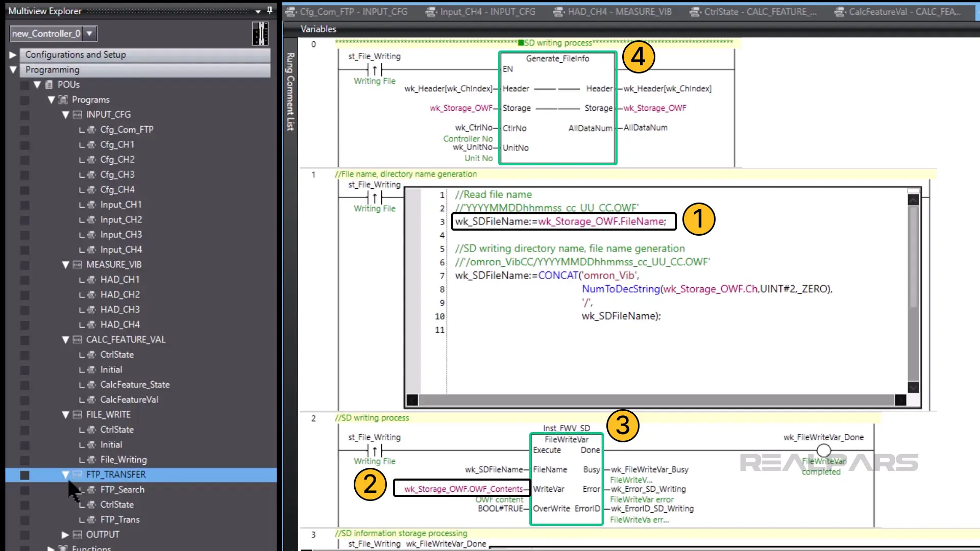Image resolution: width=980 pixels, height=551 pixels.
Task: Open the Variables header bar
Action: tap(631, 29)
